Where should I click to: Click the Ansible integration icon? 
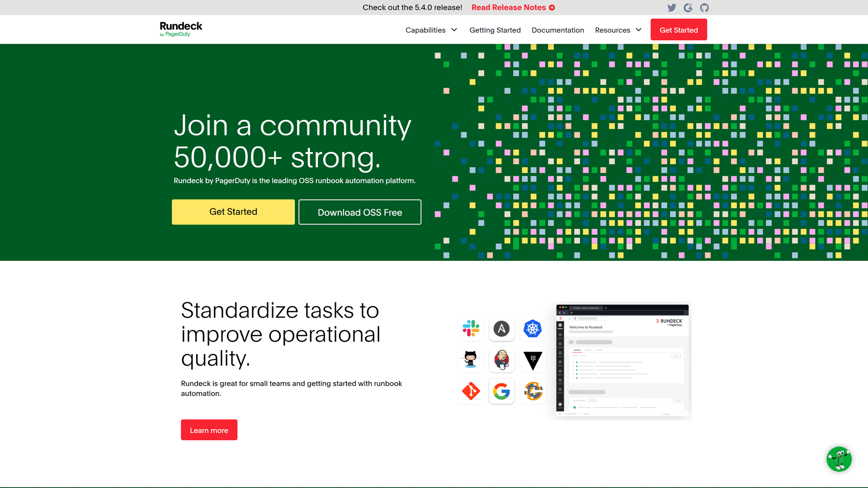click(502, 328)
